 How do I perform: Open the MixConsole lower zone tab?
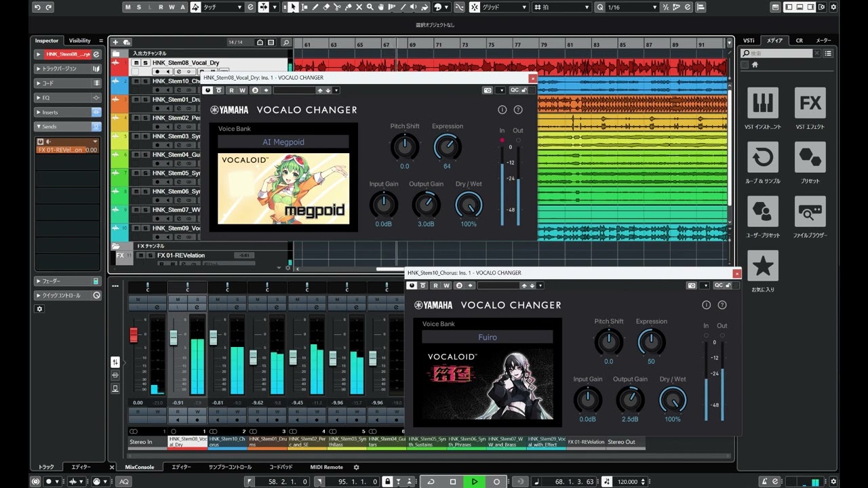[x=140, y=467]
